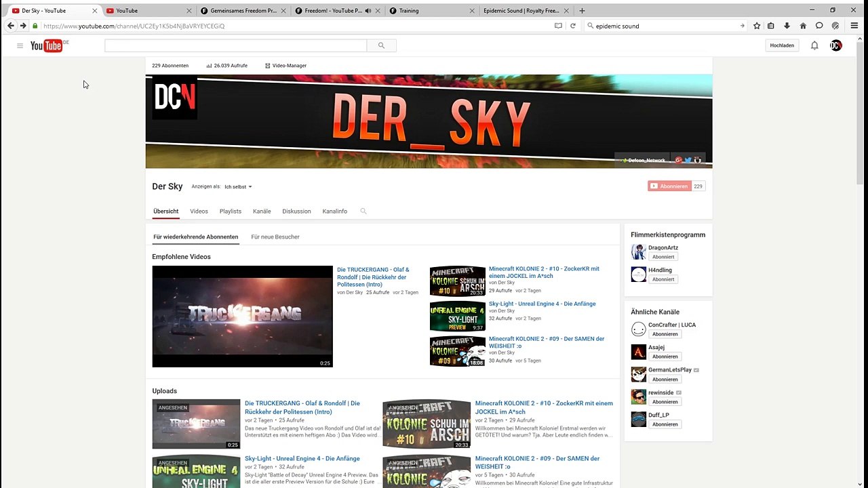Switch to 'Für neue Besucher' view
Viewport: 868px width, 488px height.
tap(275, 237)
